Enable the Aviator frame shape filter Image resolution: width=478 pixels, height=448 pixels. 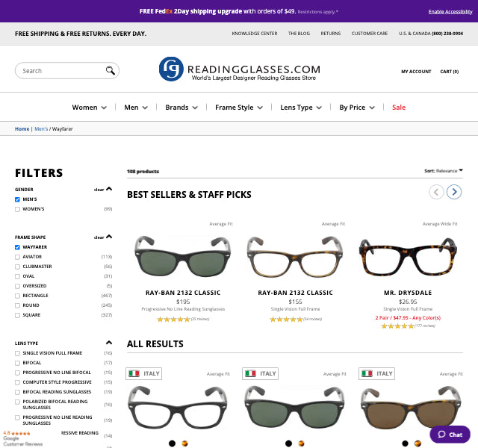coord(17,256)
